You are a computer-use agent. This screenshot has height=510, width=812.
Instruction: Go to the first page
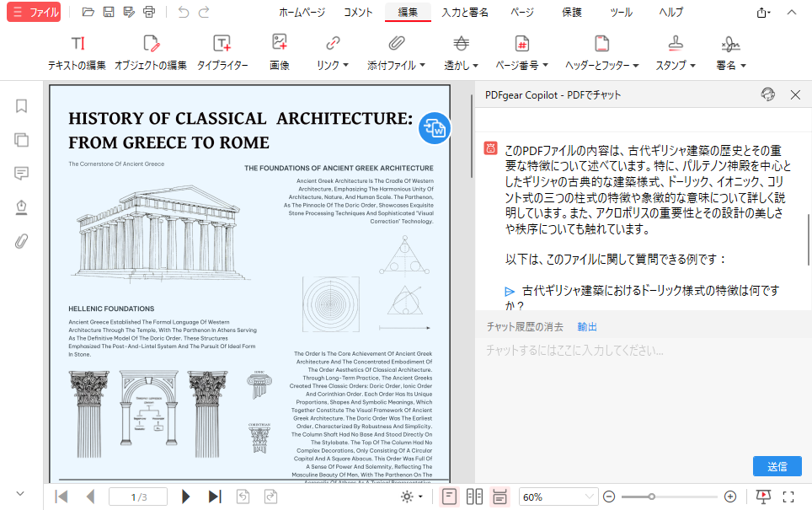[61, 497]
